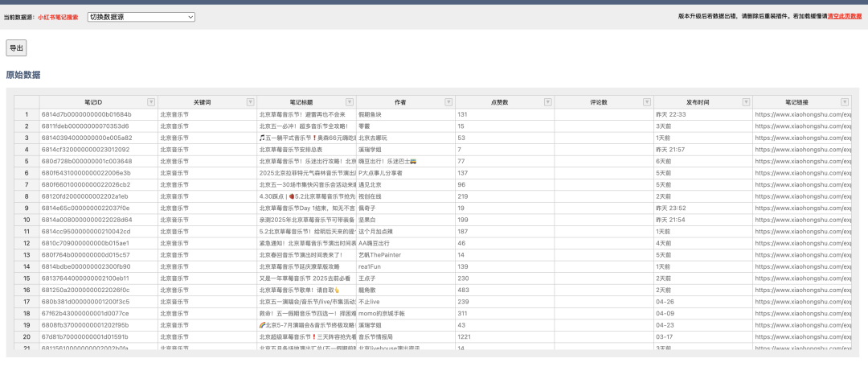Open filter arrow for 笔记链接 column
Image resolution: width=868 pixels, height=371 pixels.
[x=844, y=102]
